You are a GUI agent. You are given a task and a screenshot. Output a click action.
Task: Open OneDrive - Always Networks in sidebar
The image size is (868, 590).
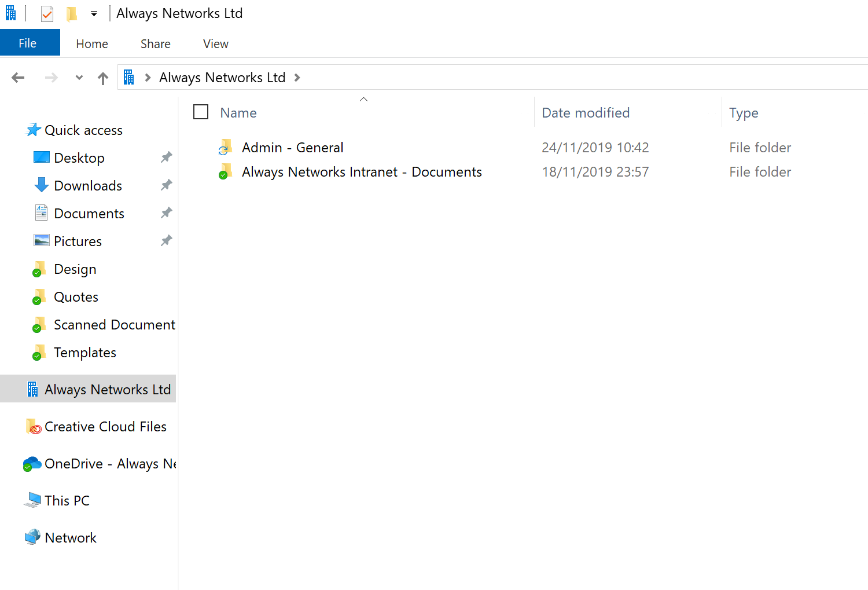pos(110,464)
